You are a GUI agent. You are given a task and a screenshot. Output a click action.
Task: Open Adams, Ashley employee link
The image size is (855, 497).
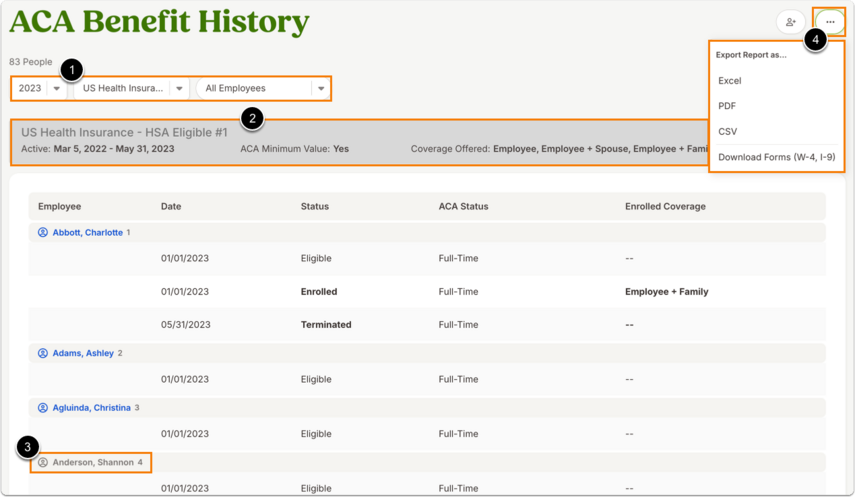(x=83, y=353)
